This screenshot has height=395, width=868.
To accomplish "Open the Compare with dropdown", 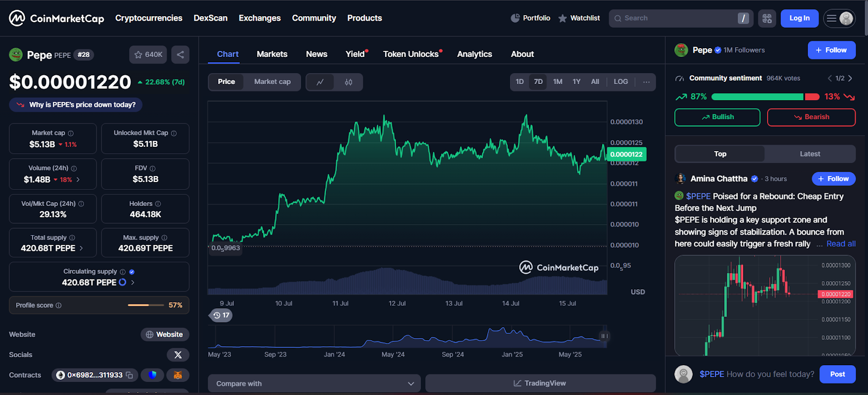I will [314, 384].
